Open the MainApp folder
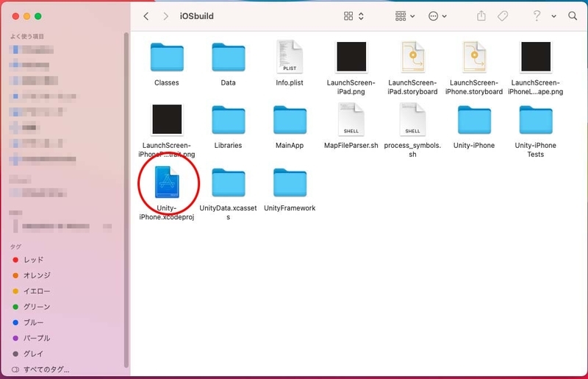Screen dimensions: 588x379 click(290, 120)
